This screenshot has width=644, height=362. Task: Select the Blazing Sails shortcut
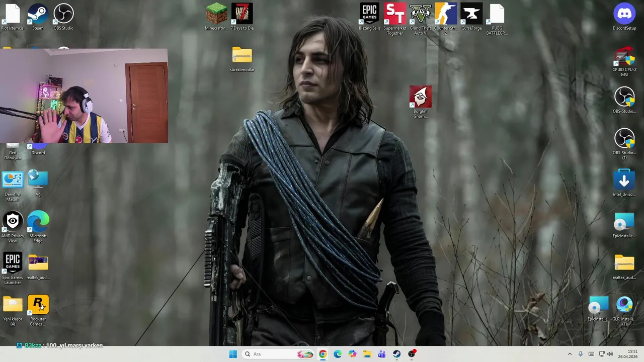click(x=369, y=17)
